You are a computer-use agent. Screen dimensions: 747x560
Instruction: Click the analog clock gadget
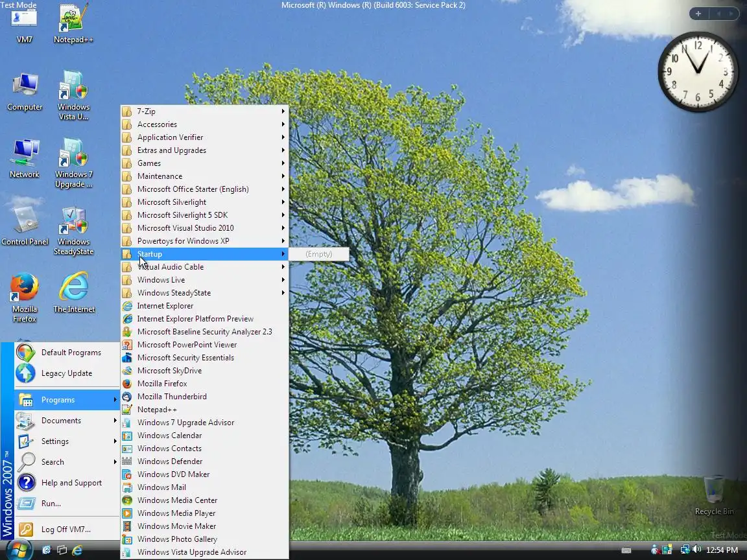coord(698,73)
